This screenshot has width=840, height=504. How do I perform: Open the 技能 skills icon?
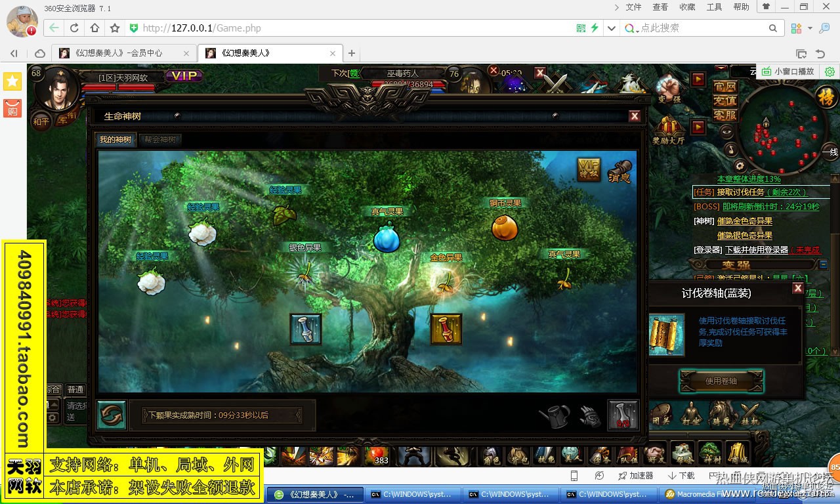pos(545,455)
